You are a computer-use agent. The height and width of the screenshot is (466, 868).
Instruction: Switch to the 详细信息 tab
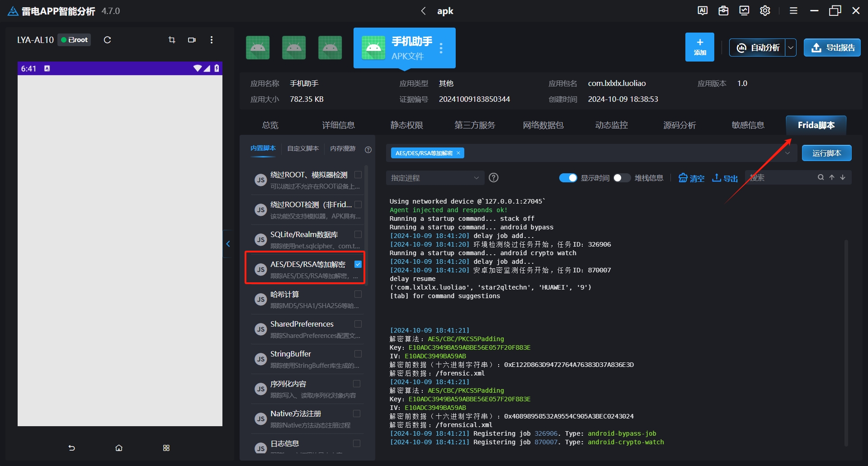tap(339, 125)
